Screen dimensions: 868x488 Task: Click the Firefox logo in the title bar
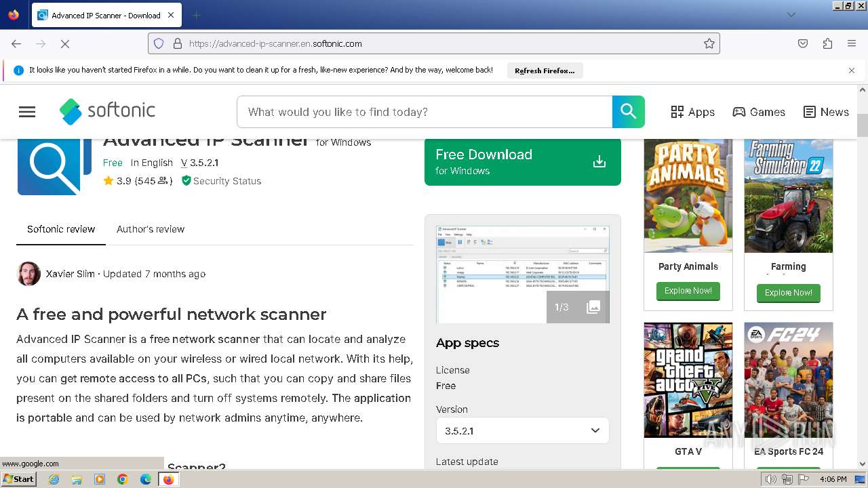pos(14,14)
